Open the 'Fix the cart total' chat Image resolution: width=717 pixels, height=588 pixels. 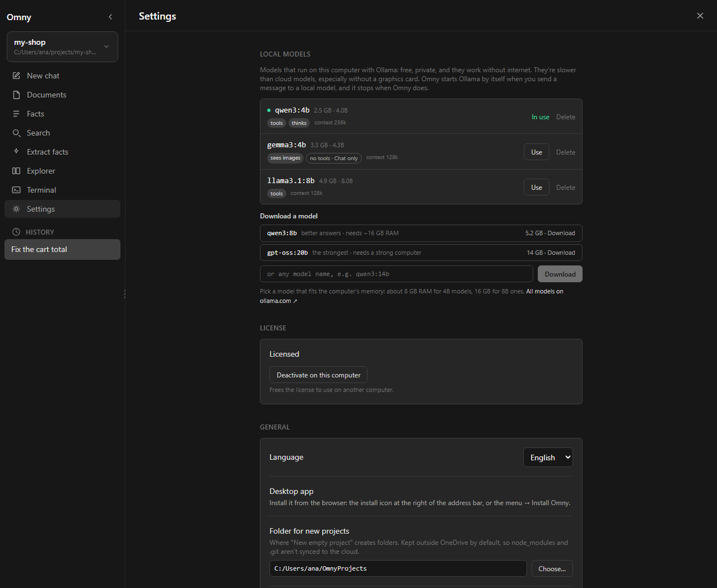tap(62, 250)
